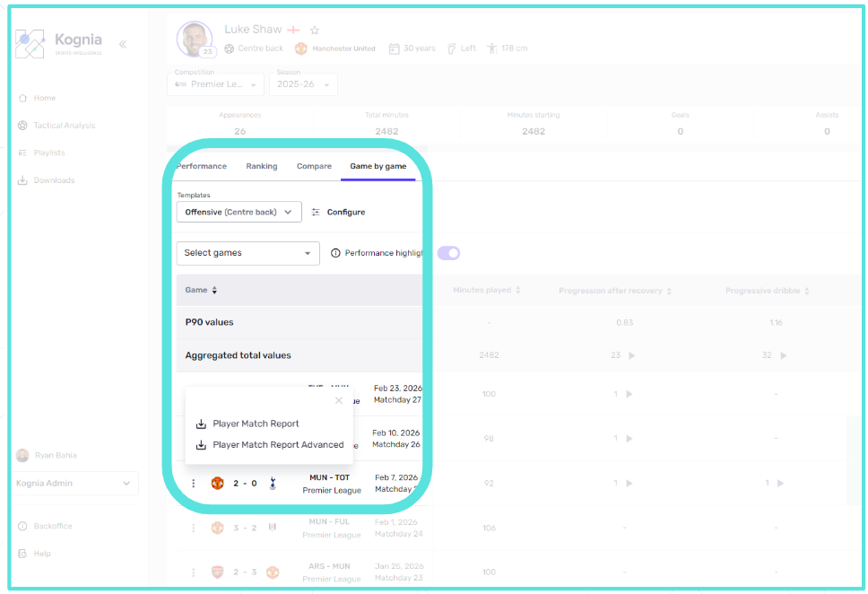The width and height of the screenshot is (868, 594).
Task: Go to Tactical Analysis
Action: pos(56,126)
